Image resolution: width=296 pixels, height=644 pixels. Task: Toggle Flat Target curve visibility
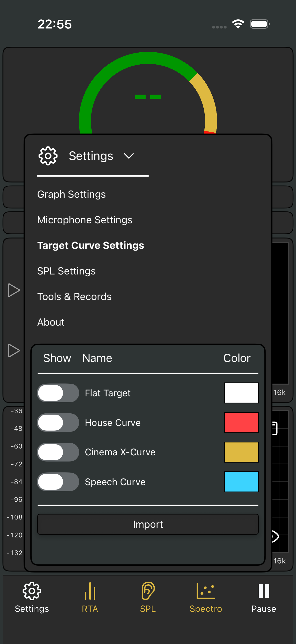(58, 393)
